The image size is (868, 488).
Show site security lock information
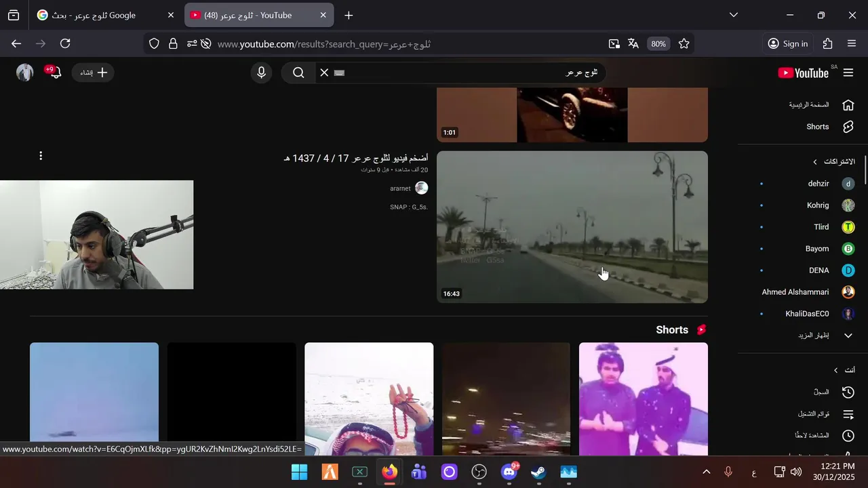click(x=173, y=43)
